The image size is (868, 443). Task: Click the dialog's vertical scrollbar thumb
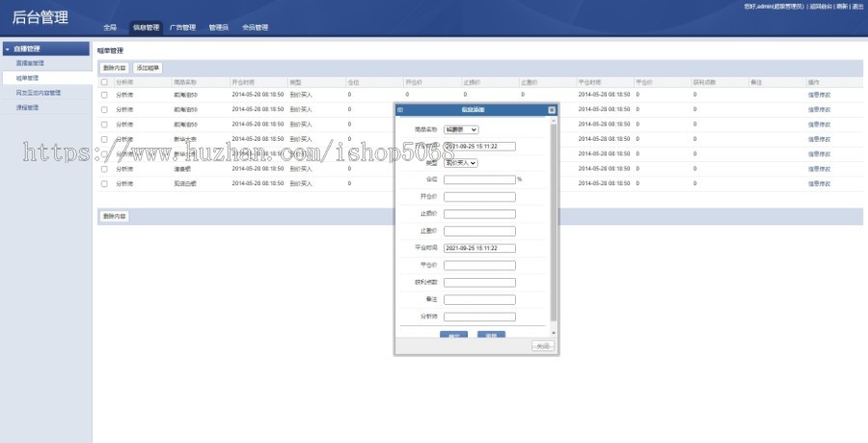click(x=554, y=223)
